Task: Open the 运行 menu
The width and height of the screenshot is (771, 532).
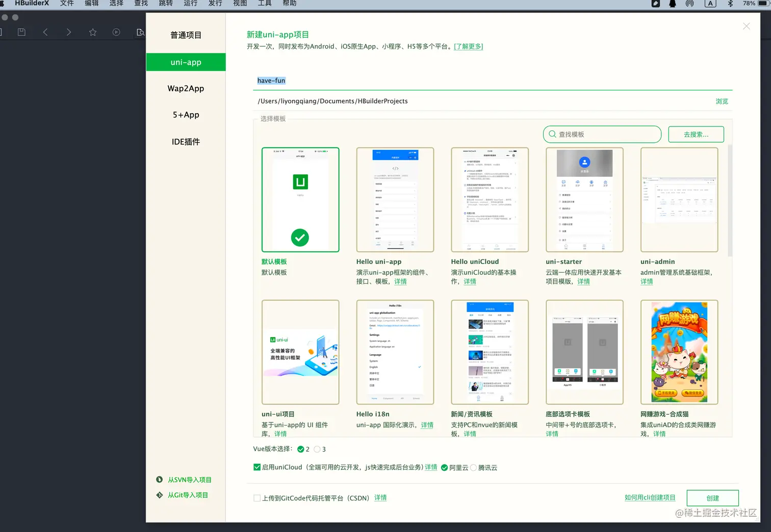Action: pyautogui.click(x=191, y=3)
